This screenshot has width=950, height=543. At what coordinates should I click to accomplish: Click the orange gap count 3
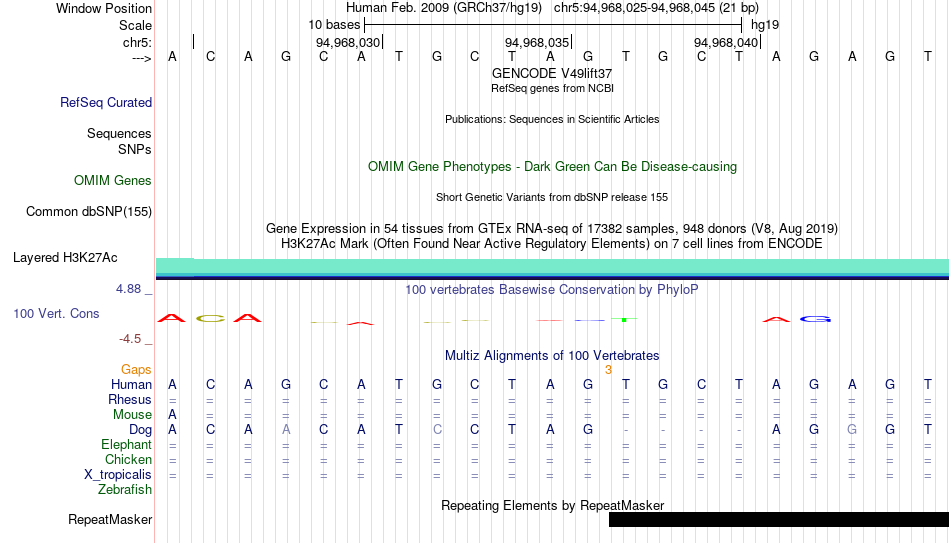(x=608, y=370)
